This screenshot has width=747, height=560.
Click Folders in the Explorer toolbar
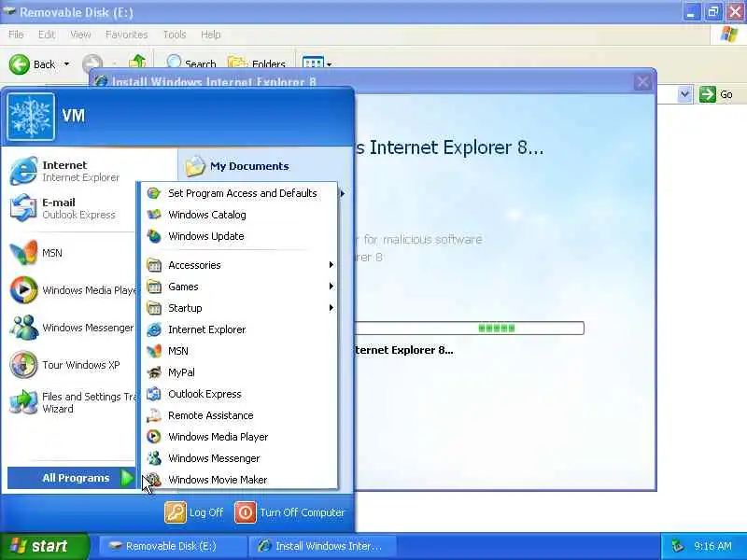click(256, 63)
